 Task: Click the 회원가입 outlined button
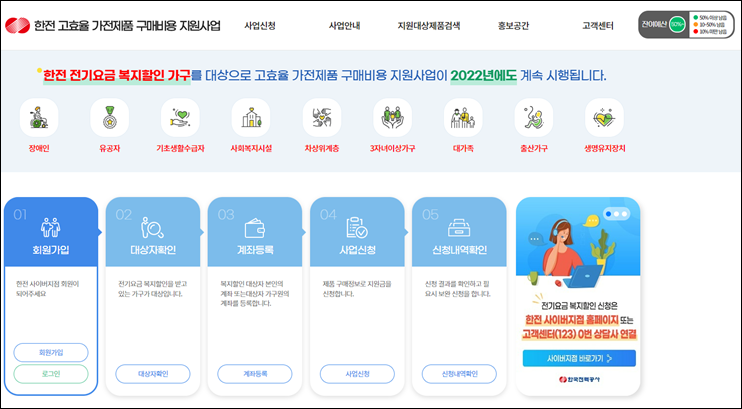pyautogui.click(x=51, y=353)
